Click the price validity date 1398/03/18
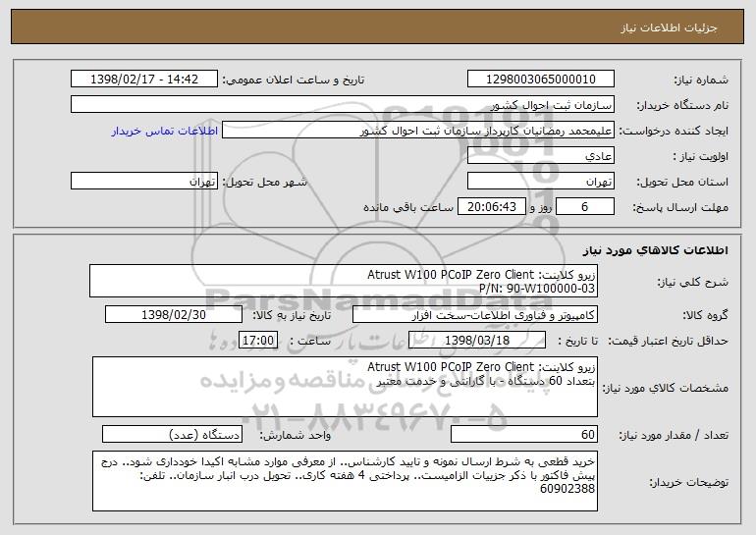The width and height of the screenshot is (756, 535). click(x=477, y=341)
